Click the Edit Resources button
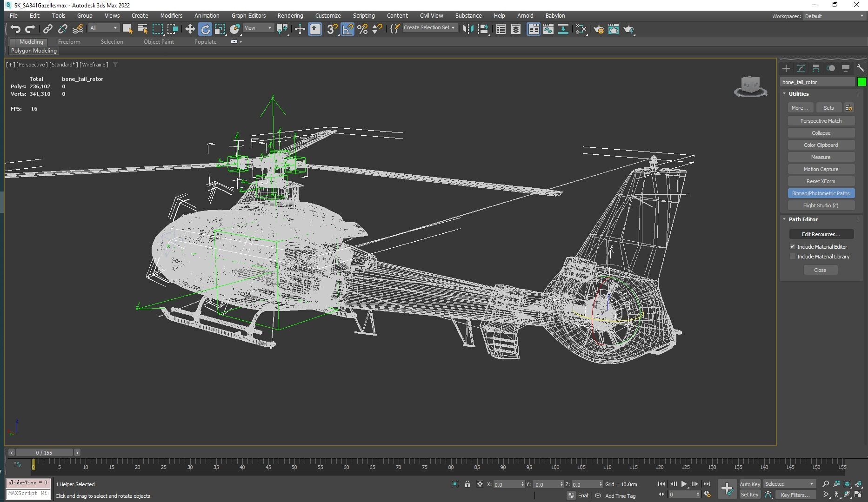 [821, 234]
